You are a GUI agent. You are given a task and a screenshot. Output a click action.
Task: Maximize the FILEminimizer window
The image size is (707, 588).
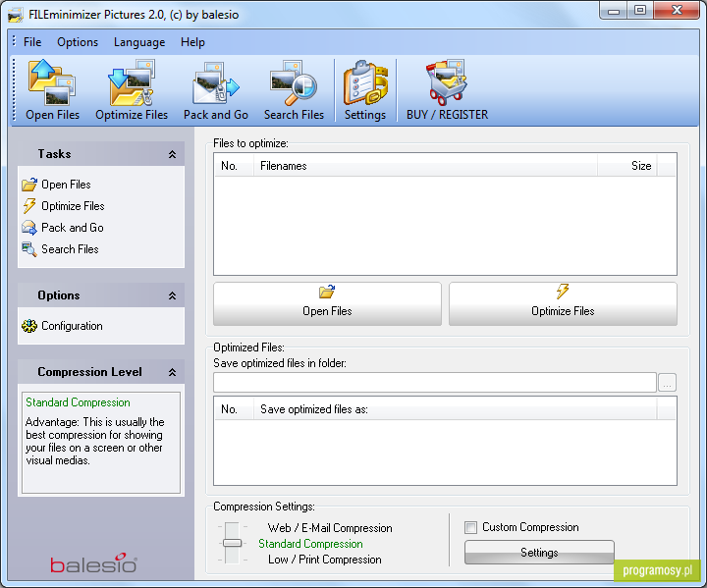point(640,11)
